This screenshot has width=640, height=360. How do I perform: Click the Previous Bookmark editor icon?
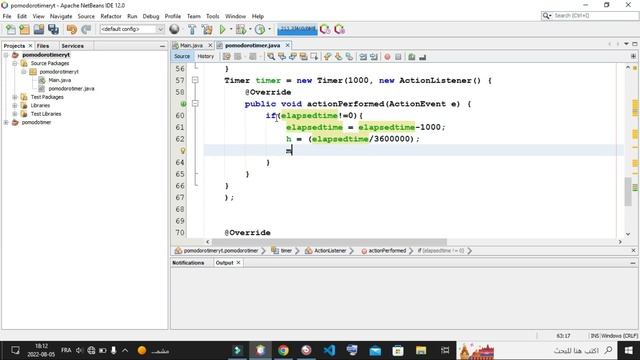tap(327, 57)
